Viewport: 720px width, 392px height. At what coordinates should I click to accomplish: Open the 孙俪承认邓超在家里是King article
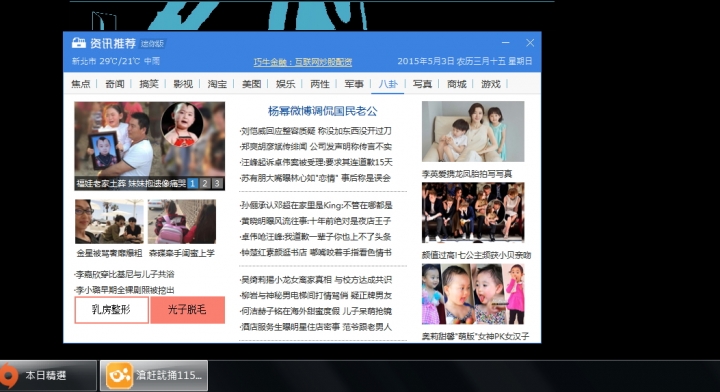click(x=316, y=205)
